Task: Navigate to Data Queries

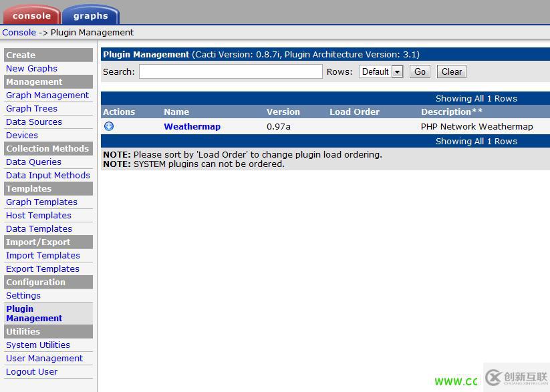Action: click(x=33, y=162)
